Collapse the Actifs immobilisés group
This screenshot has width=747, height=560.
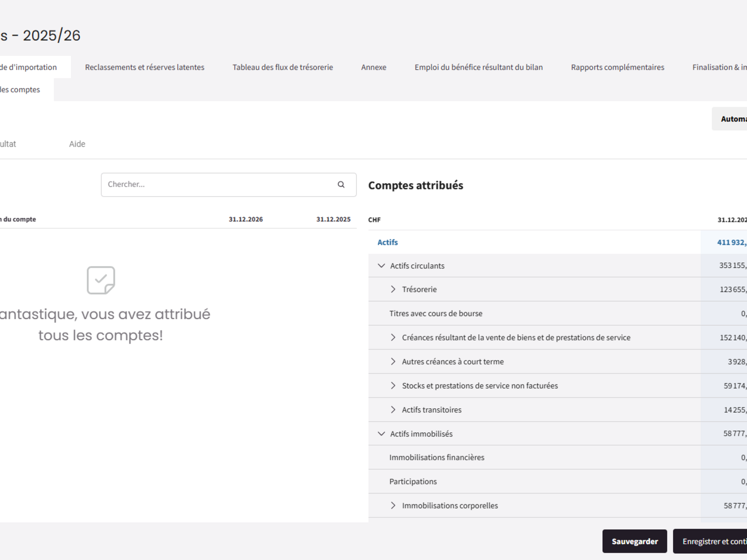coord(381,434)
